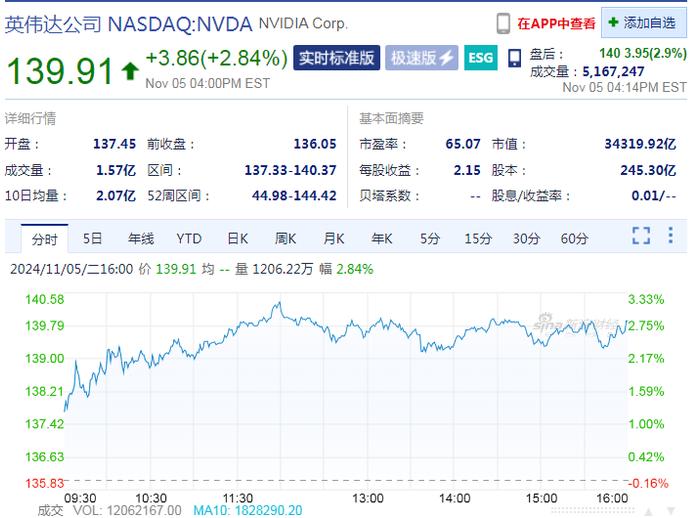700x518 pixels.
Task: Switch to the 5日 chart tab
Action: [x=92, y=238]
